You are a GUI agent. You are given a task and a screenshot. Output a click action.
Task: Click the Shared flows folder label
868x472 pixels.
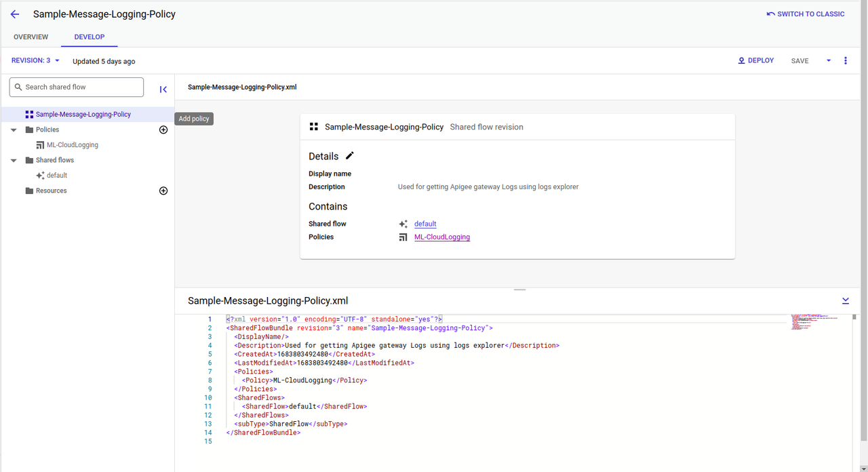pyautogui.click(x=55, y=160)
